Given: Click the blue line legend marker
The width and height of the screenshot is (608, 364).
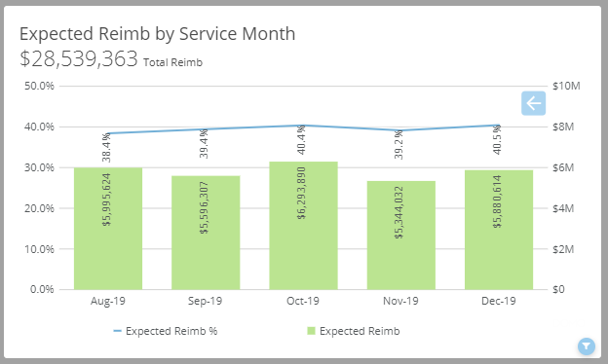Looking at the screenshot, I should [x=118, y=331].
